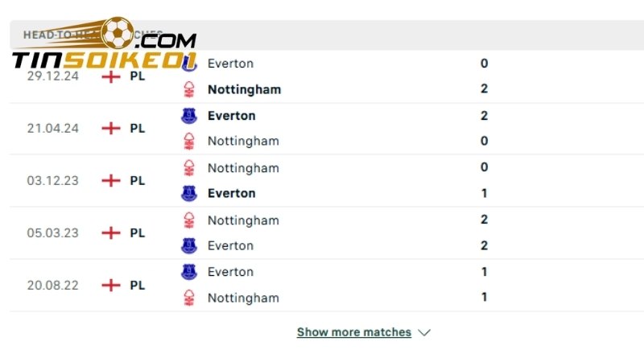Click Everton crest in 21.04.24 match
The width and height of the screenshot is (644, 362).
[189, 116]
